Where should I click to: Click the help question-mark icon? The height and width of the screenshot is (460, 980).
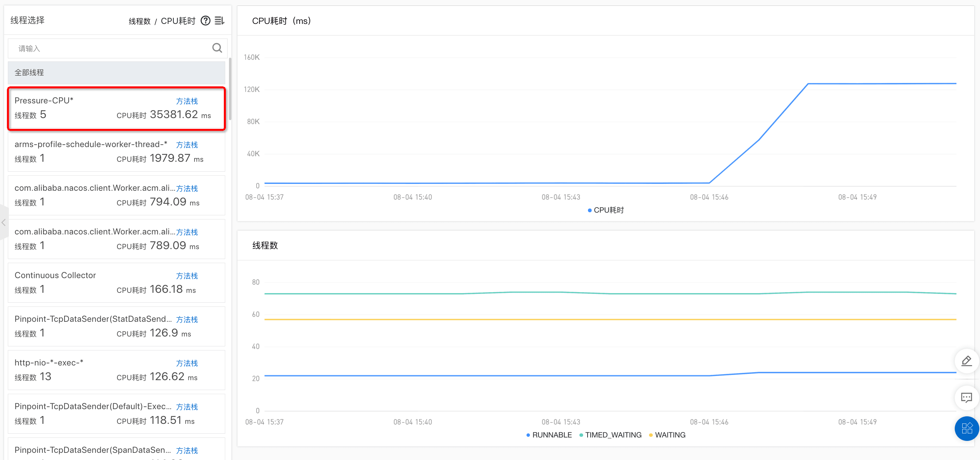coord(205,20)
